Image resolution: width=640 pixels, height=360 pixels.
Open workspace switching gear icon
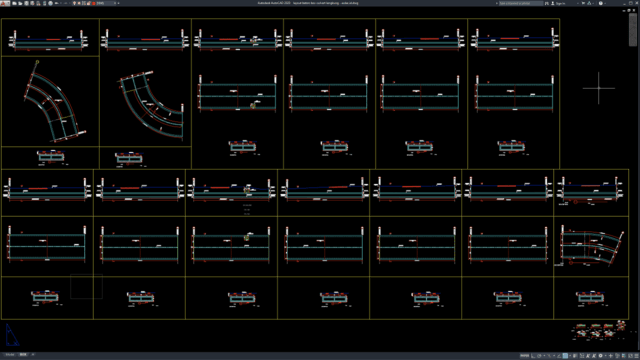pos(600,356)
